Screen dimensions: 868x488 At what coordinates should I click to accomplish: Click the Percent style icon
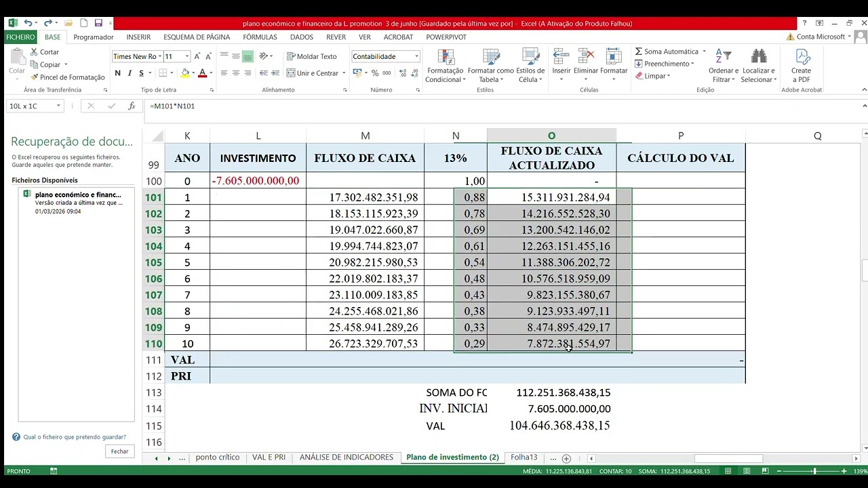pos(374,73)
